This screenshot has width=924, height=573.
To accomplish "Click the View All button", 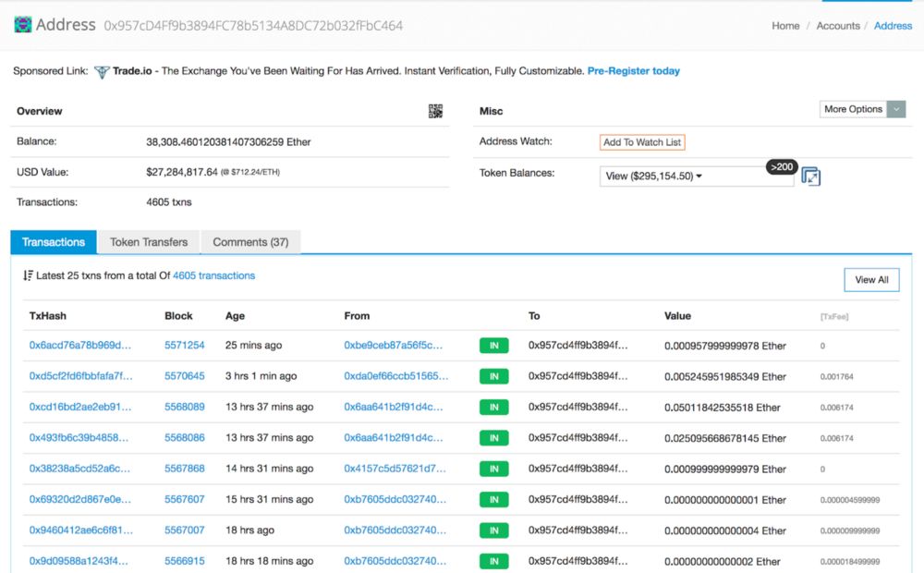I will [871, 280].
